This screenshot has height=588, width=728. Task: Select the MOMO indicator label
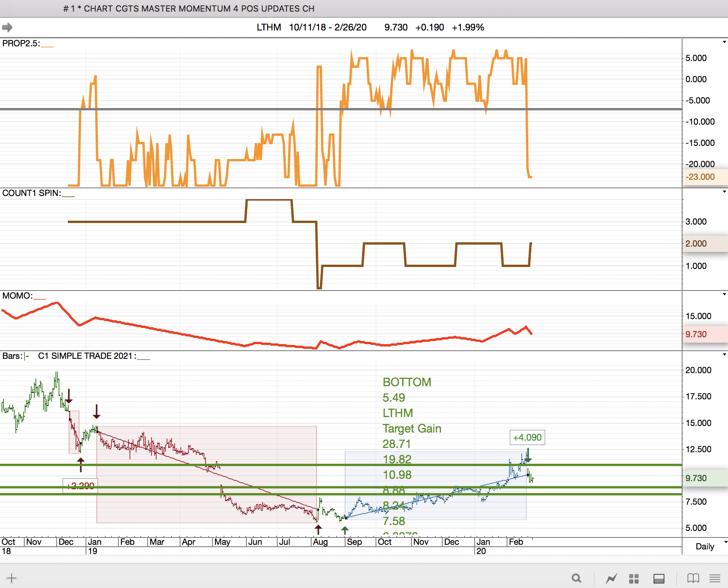coord(17,296)
